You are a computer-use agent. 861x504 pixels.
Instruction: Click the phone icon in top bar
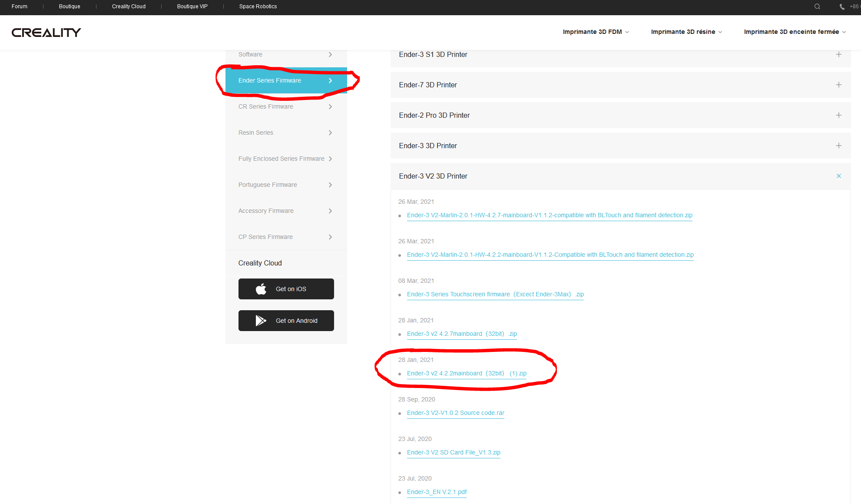click(842, 7)
